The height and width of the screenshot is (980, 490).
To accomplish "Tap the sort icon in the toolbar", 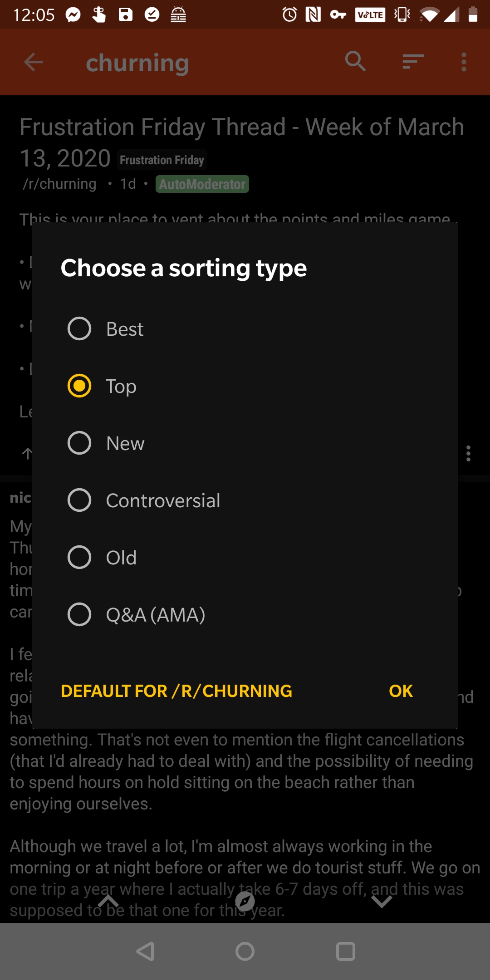I will point(411,62).
